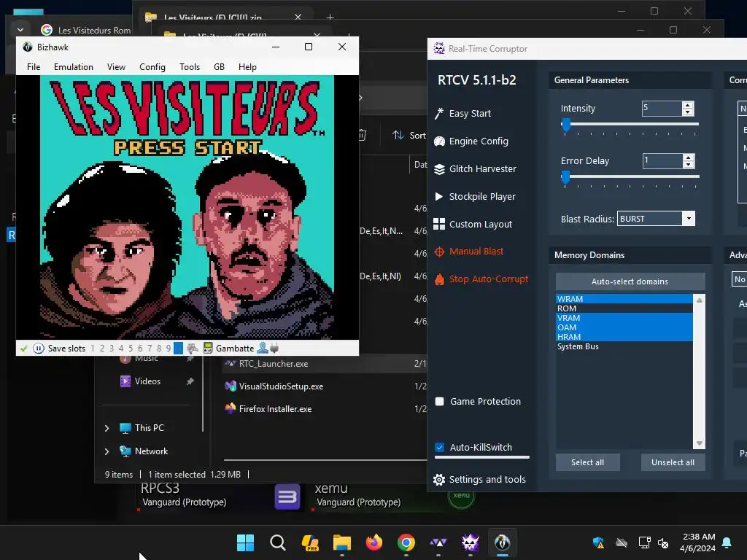Click the power plug icon in Bizhawk status bar
The width and height of the screenshot is (747, 560).
(274, 348)
